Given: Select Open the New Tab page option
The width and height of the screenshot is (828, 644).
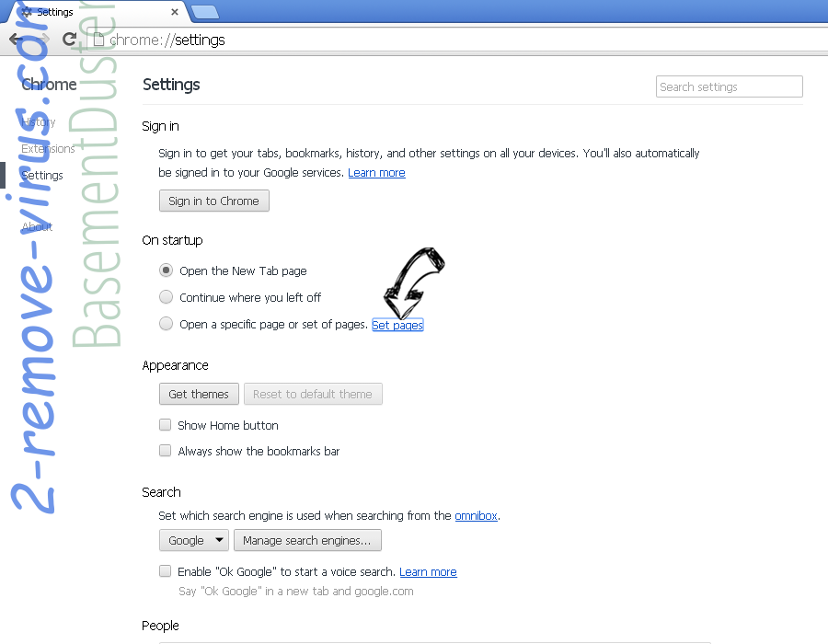Looking at the screenshot, I should point(166,270).
